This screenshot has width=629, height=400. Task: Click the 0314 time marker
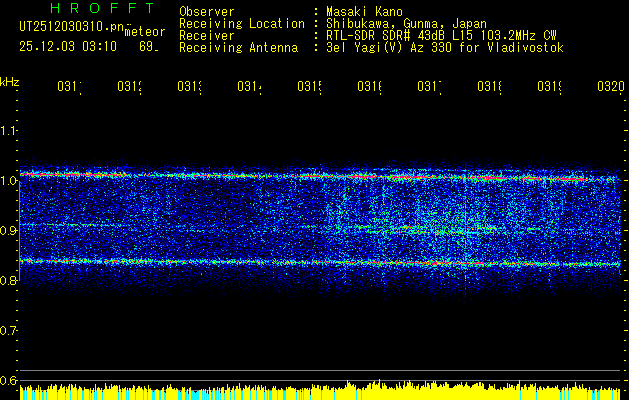point(249,87)
